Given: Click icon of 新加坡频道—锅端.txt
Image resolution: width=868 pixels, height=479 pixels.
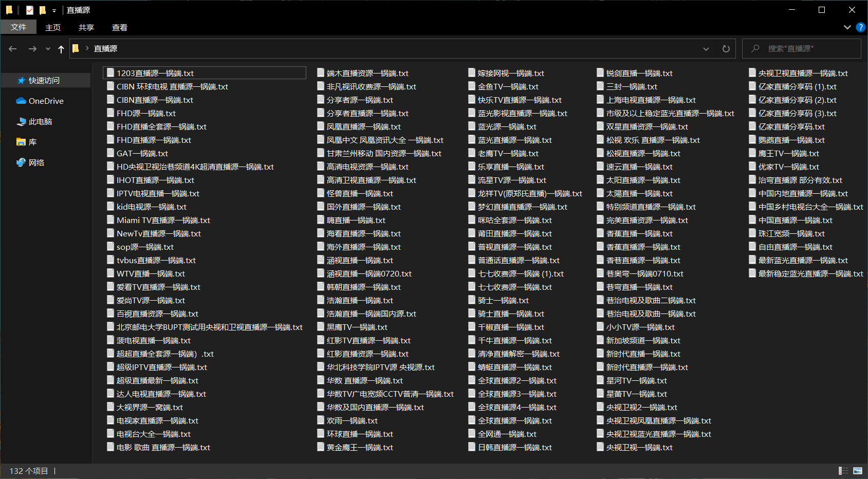Looking at the screenshot, I should pos(600,340).
